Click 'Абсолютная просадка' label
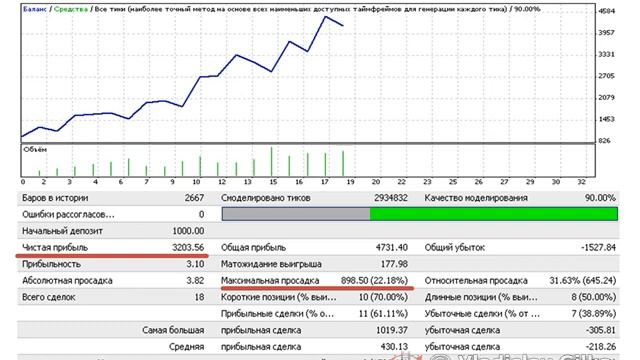 click(67, 281)
